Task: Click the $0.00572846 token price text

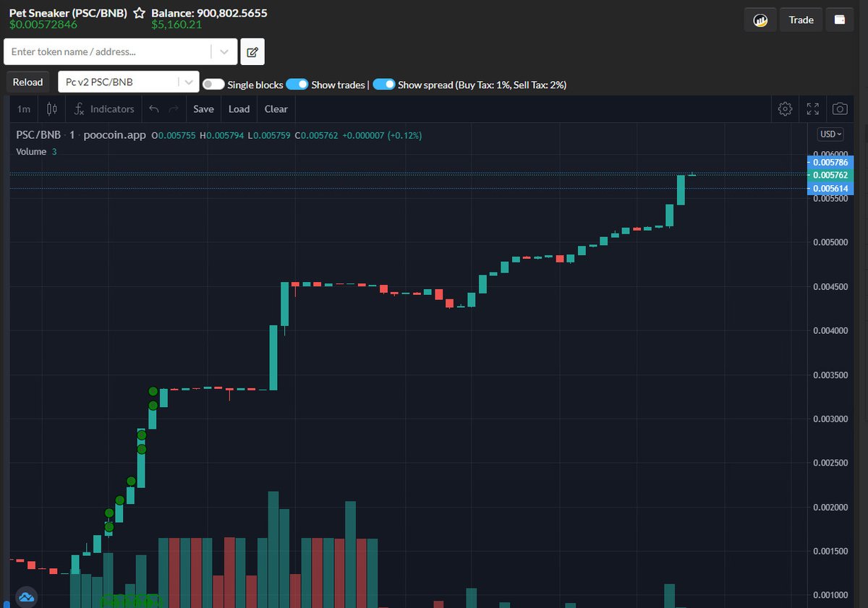Action: pos(43,25)
